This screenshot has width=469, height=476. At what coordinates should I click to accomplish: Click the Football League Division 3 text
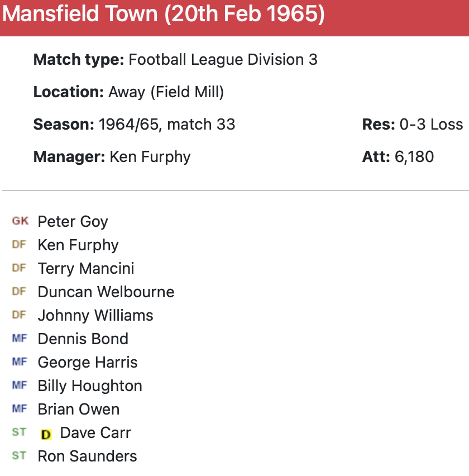tap(223, 60)
